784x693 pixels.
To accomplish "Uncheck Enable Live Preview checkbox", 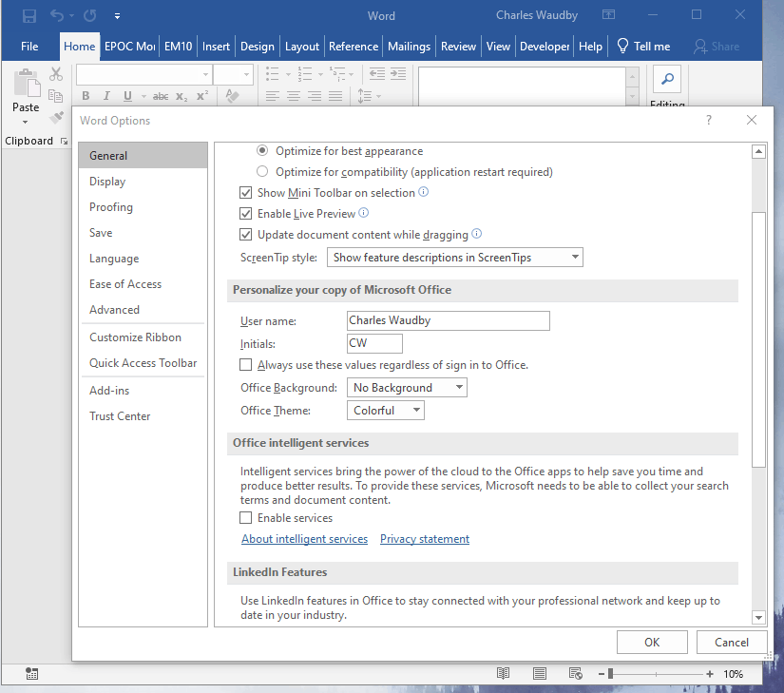I will (245, 214).
